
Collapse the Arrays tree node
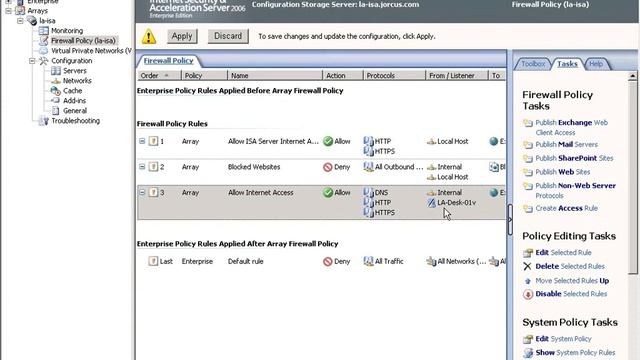click(8, 11)
